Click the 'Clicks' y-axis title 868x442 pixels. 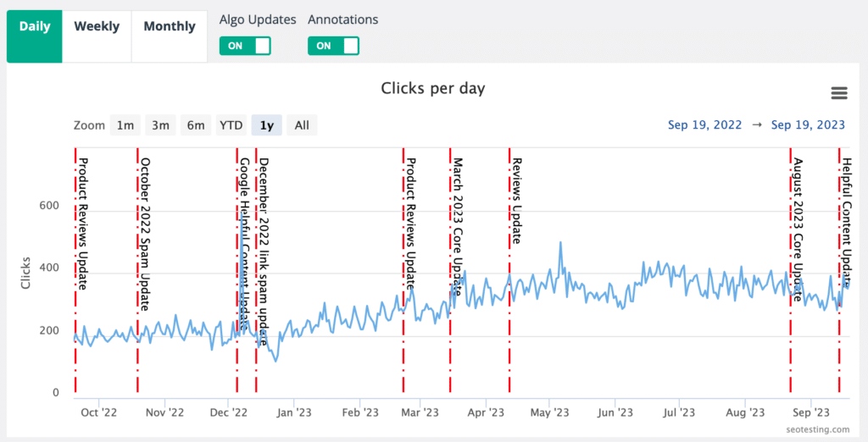click(x=25, y=272)
